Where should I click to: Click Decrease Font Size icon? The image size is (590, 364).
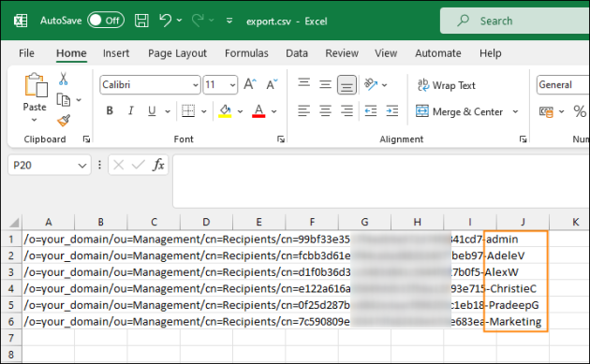(272, 84)
